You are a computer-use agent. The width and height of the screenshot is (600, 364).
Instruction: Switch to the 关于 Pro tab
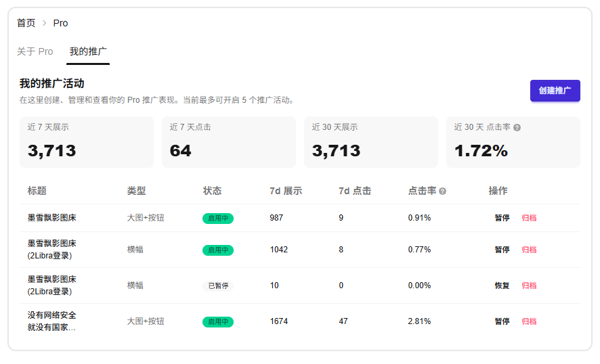tap(35, 51)
